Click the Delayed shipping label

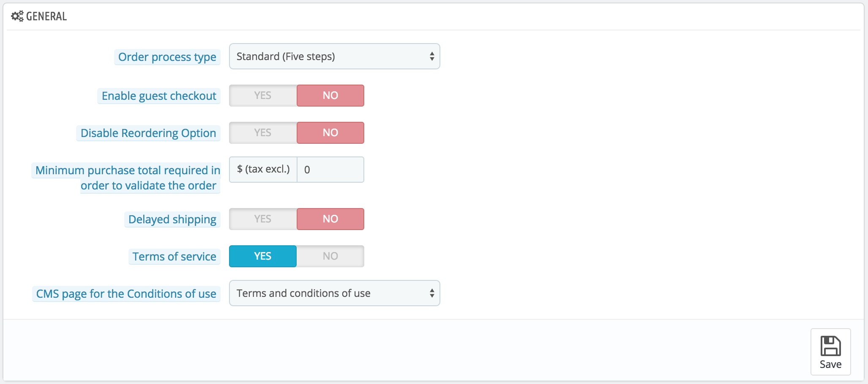172,219
